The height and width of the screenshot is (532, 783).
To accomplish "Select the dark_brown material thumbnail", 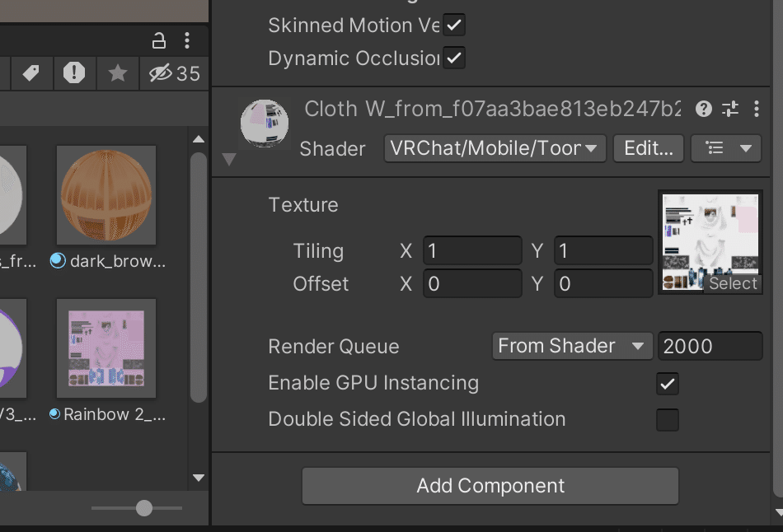I will click(106, 195).
